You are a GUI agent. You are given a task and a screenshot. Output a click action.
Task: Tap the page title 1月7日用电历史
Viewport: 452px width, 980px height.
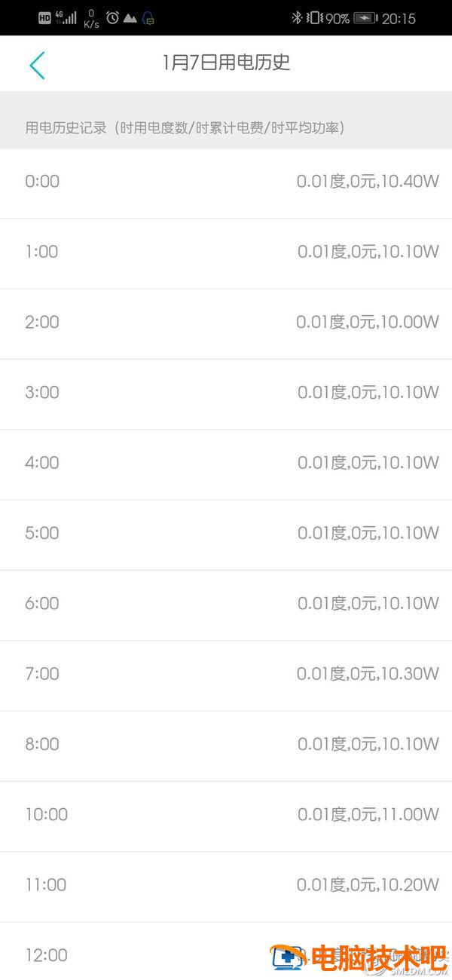point(226,63)
